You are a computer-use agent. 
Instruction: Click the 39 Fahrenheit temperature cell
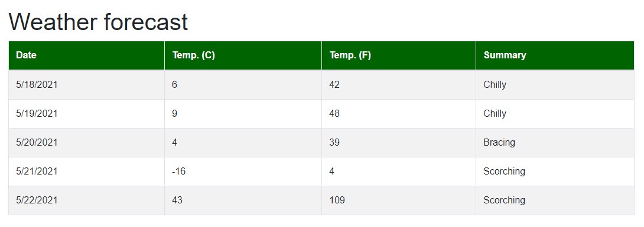[398, 143]
